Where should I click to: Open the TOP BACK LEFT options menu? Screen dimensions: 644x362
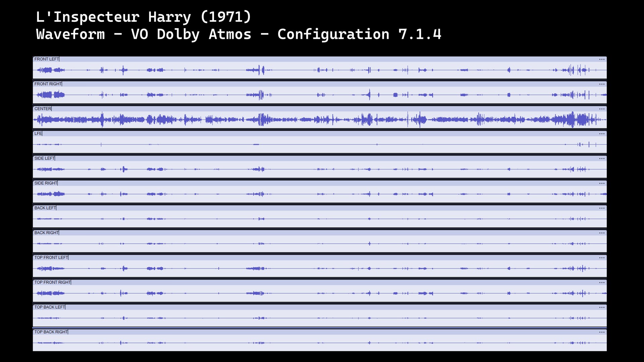pyautogui.click(x=602, y=307)
